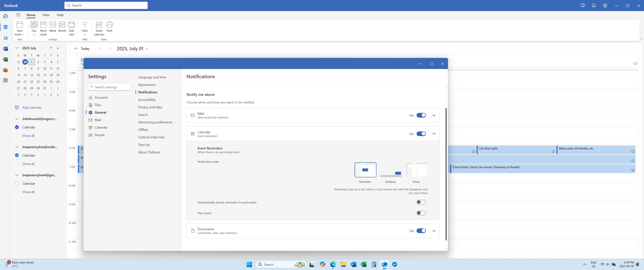This screenshot has width=644, height=270.
Task: Click the Print icon in the ribbon
Action: (x=109, y=25)
